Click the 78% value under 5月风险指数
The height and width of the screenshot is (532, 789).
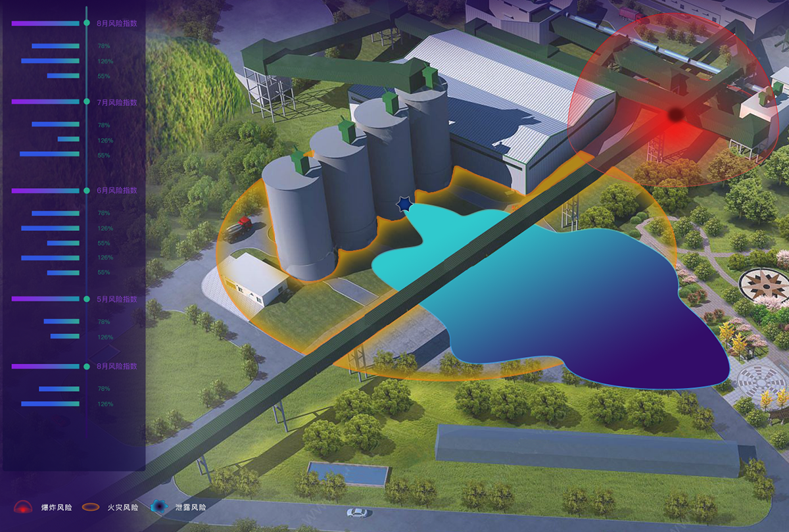(104, 322)
